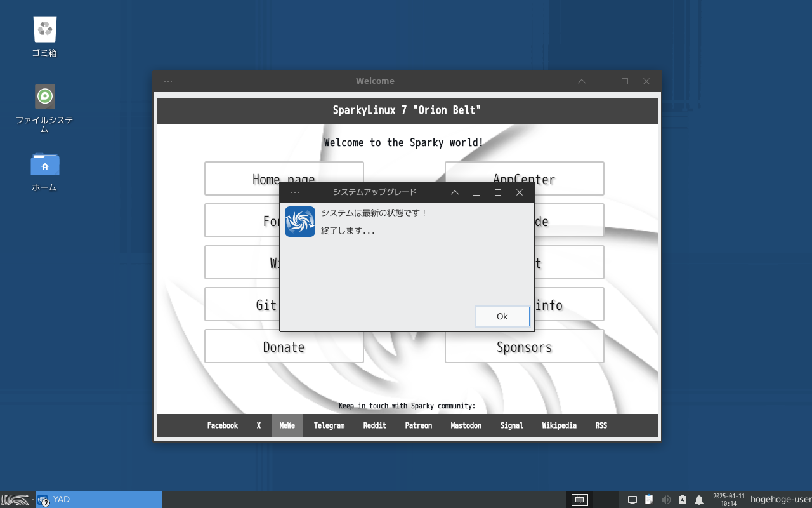This screenshot has height=508, width=812.
Task: Open the Reddit community link
Action: [375, 425]
